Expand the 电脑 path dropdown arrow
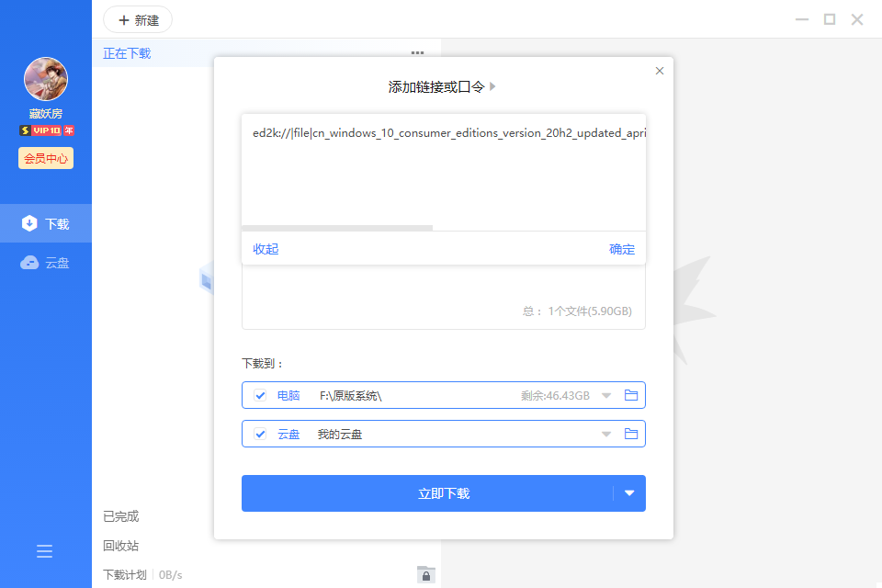Viewport: 882px width, 588px height. click(606, 396)
